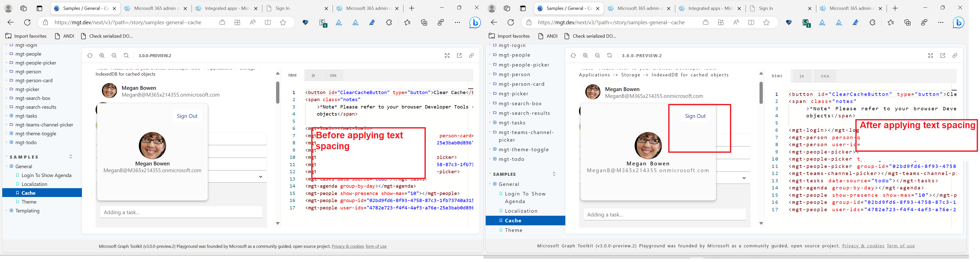Switch to the css editor tab
The width and height of the screenshot is (980, 262).
coord(333,75)
